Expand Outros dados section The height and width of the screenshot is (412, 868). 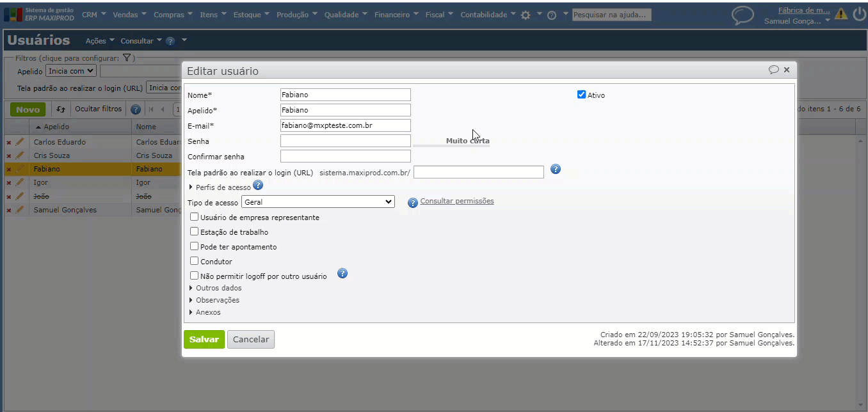(215, 288)
